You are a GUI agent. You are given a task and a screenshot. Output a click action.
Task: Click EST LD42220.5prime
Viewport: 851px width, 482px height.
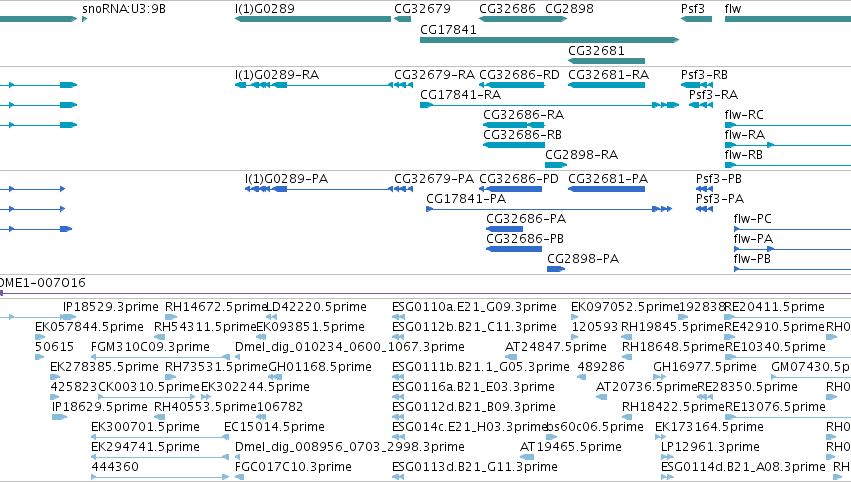(x=272, y=317)
